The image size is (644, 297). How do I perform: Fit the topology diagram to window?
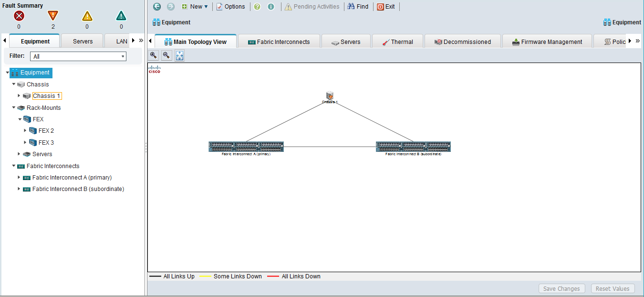click(x=179, y=55)
